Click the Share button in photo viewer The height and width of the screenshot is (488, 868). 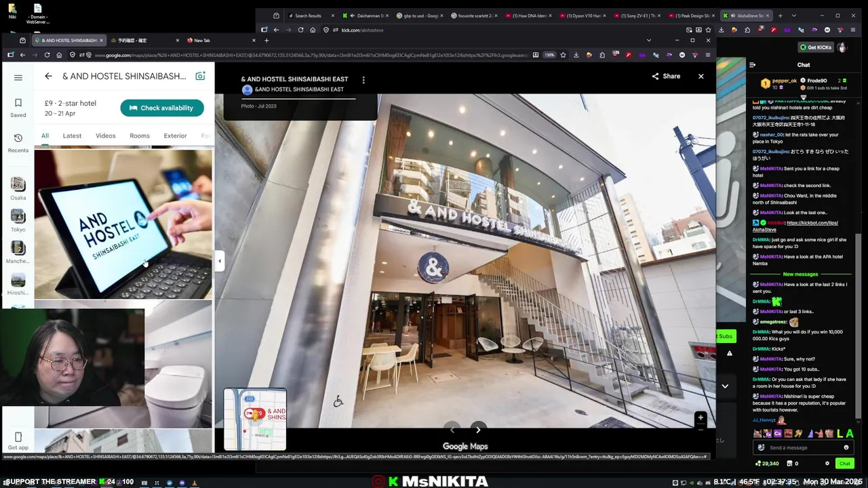pos(666,76)
